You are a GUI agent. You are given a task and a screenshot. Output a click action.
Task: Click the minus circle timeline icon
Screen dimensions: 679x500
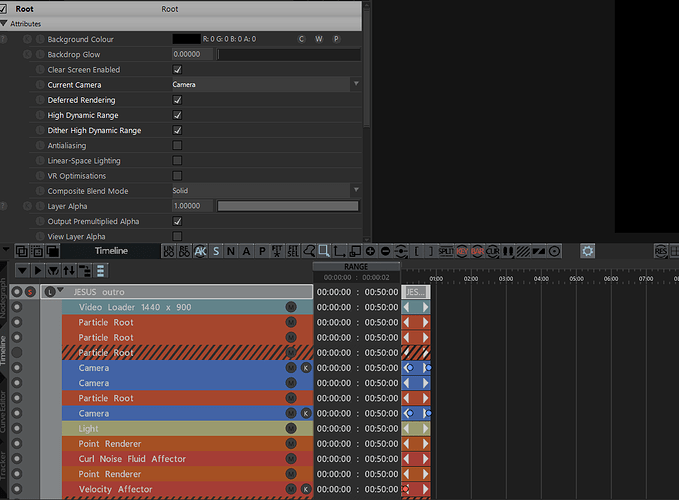coord(385,251)
